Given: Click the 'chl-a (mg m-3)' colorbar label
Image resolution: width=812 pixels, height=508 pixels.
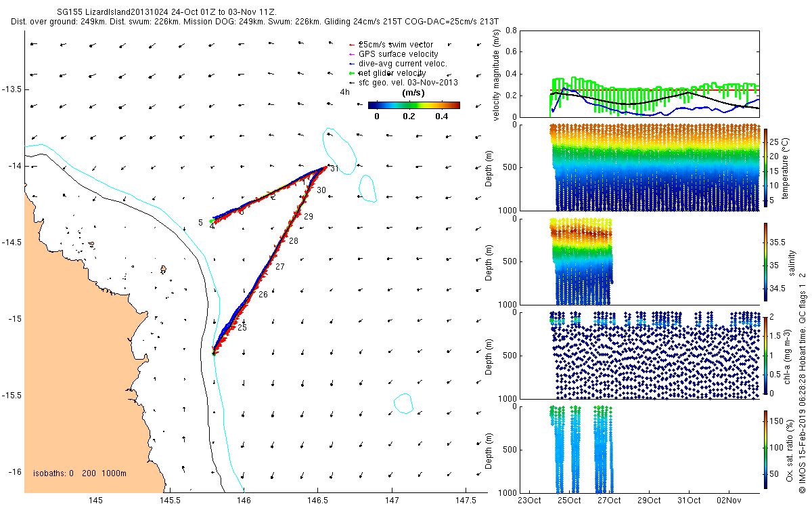Looking at the screenshot, I should [x=786, y=355].
